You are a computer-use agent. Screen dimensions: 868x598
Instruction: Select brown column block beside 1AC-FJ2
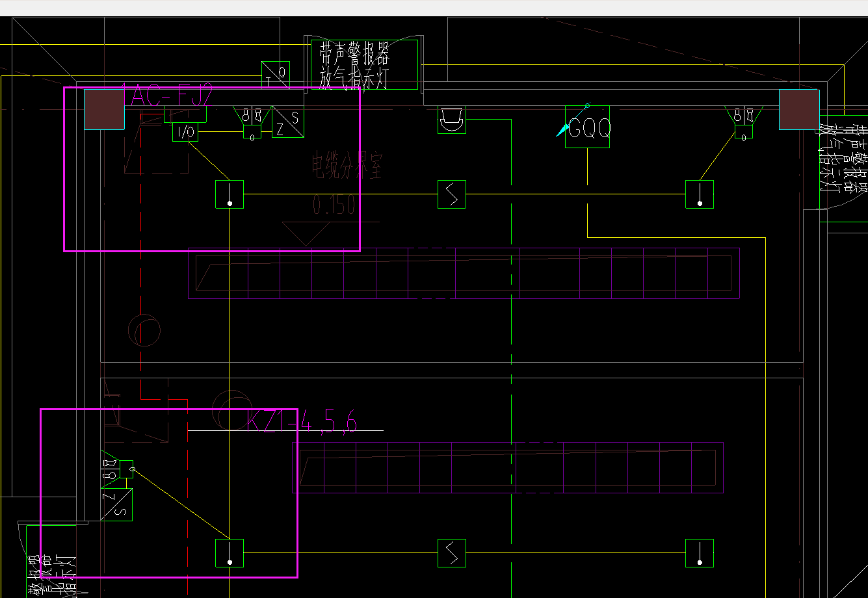(x=104, y=110)
